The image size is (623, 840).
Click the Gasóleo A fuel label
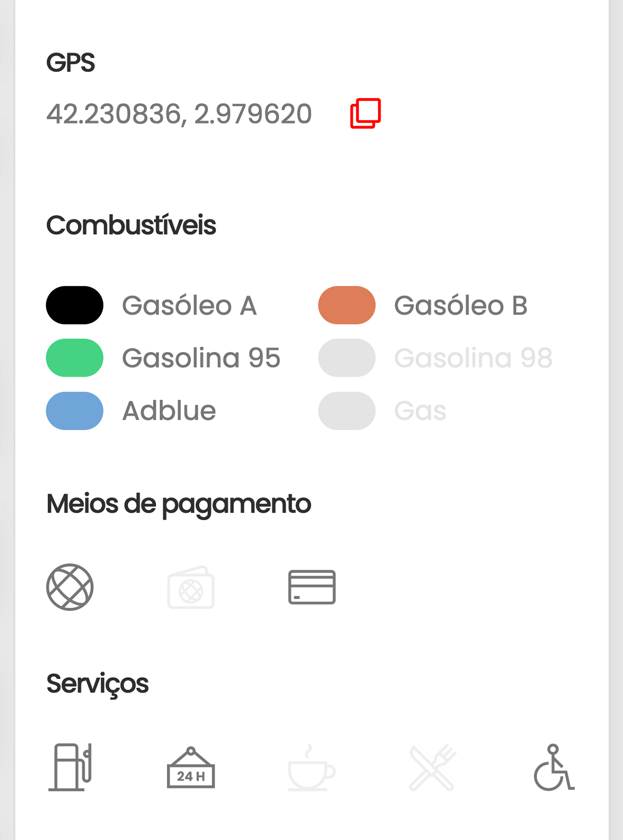click(x=189, y=306)
